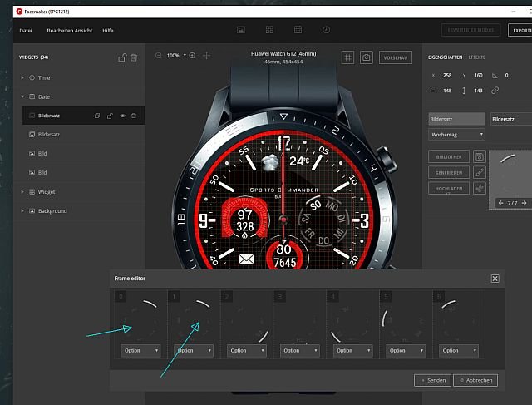
Task: Open the Hilfe menu
Action: pos(108,31)
